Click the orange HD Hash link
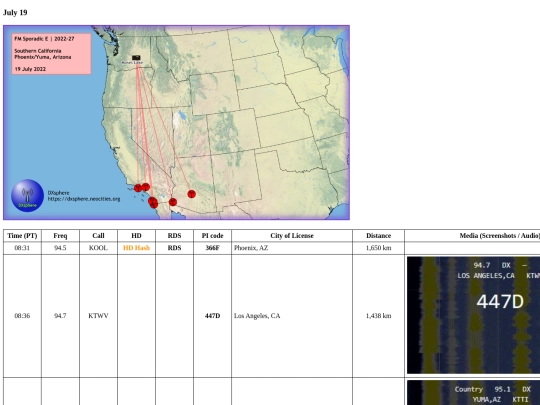 [136, 248]
